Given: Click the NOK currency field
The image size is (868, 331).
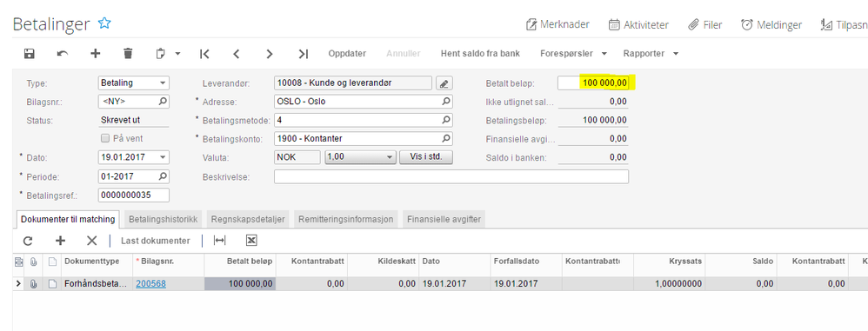Looking at the screenshot, I should coord(297,157).
